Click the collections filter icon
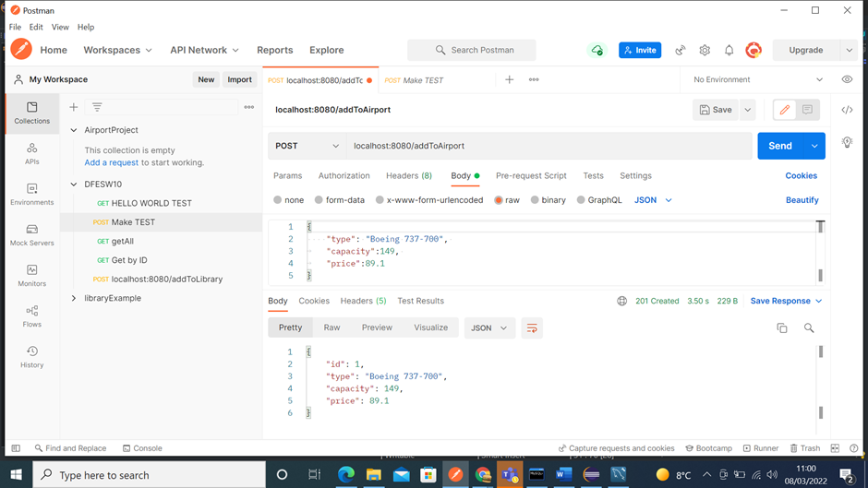This screenshot has height=488, width=868. [x=97, y=107]
